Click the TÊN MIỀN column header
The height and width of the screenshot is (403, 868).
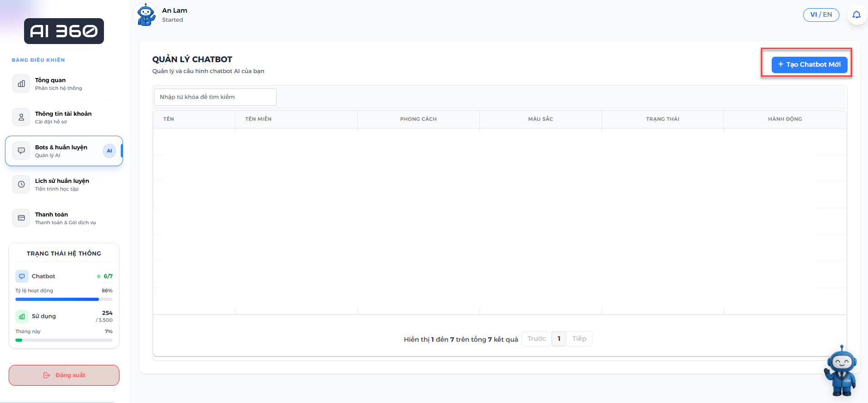coord(258,119)
